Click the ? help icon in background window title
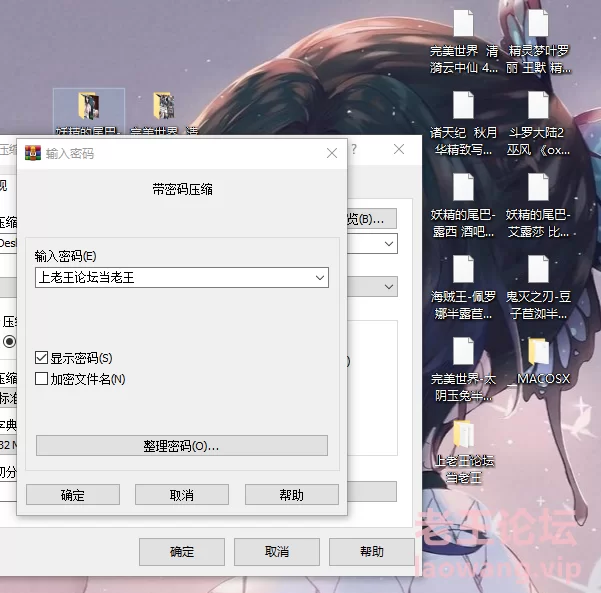This screenshot has height=593, width=601. (x=354, y=149)
